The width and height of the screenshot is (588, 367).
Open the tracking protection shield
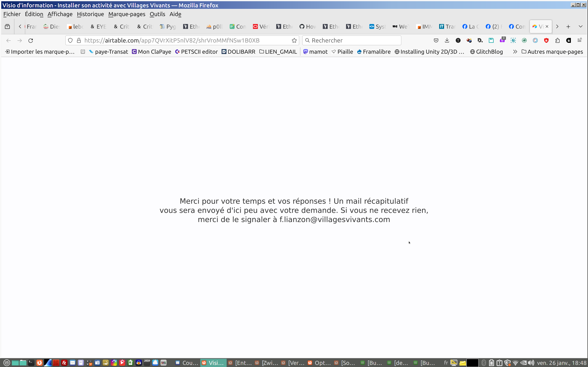70,41
